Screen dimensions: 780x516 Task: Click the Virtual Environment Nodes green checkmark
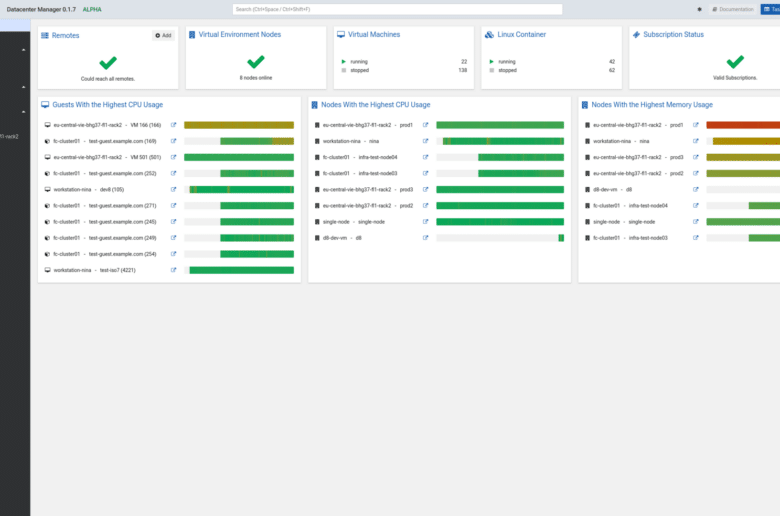(256, 62)
